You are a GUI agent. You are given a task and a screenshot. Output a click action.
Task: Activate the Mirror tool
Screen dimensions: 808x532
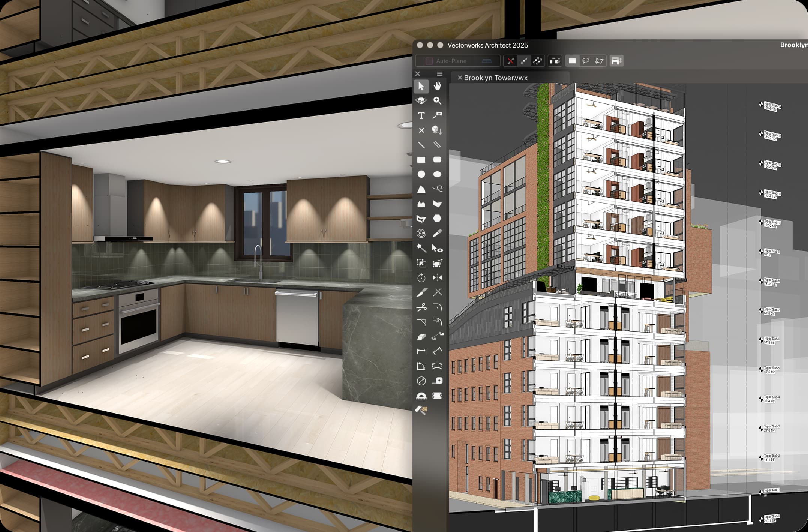(x=438, y=278)
